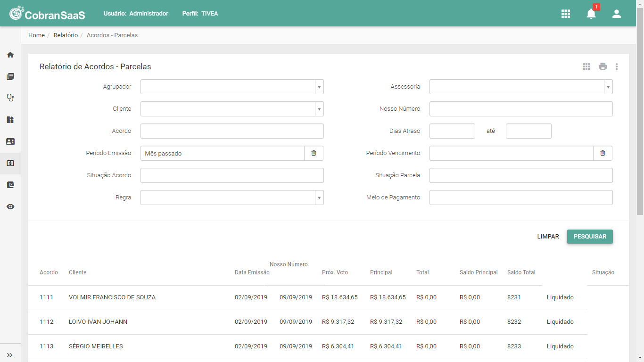Open notifications bell
This screenshot has height=362, width=644.
(x=591, y=14)
